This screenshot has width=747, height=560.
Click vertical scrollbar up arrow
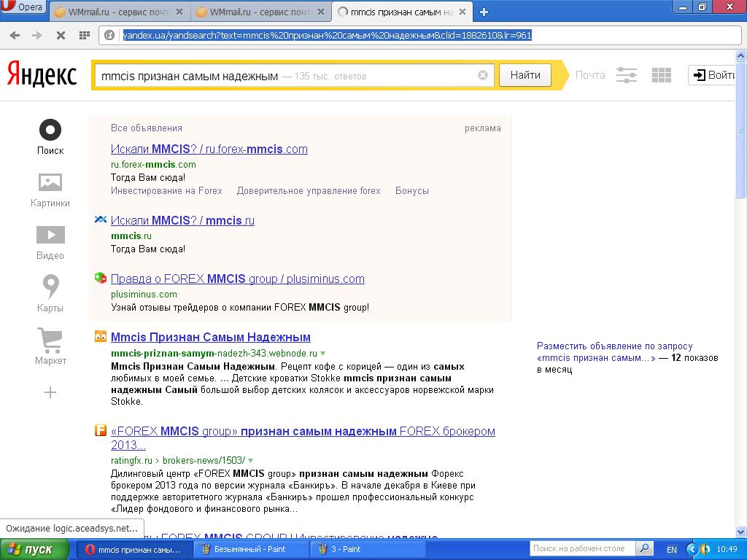(741, 55)
